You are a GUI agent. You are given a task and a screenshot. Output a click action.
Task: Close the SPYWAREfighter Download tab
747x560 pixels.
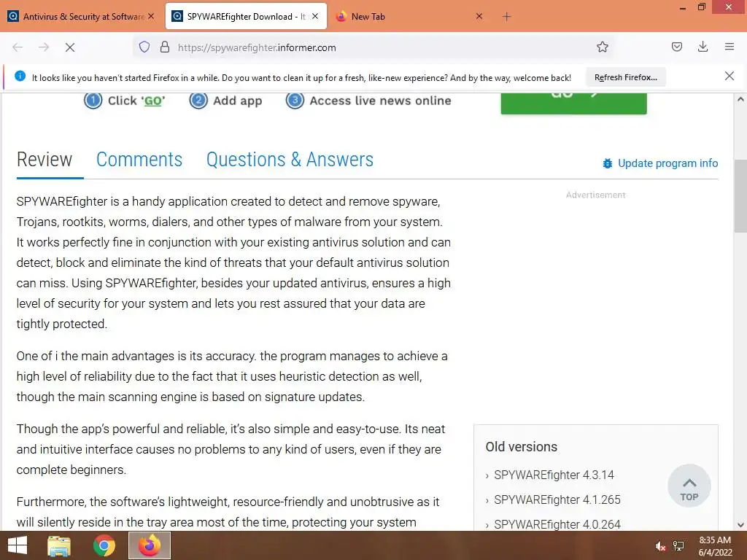click(315, 16)
